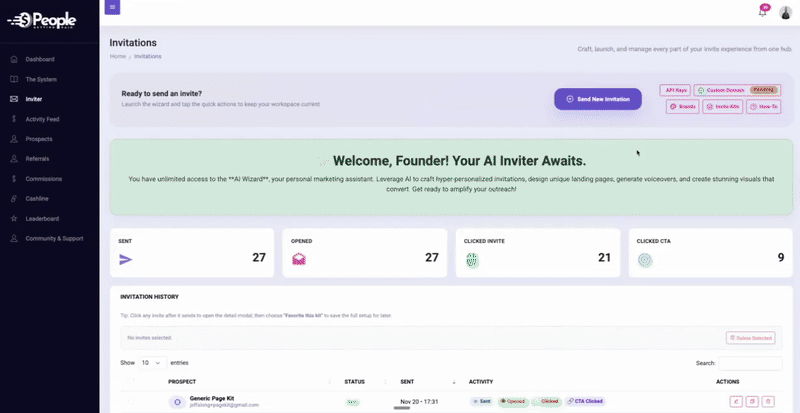Toggle the sidebar hamburger menu button
The height and width of the screenshot is (413, 800).
point(112,7)
